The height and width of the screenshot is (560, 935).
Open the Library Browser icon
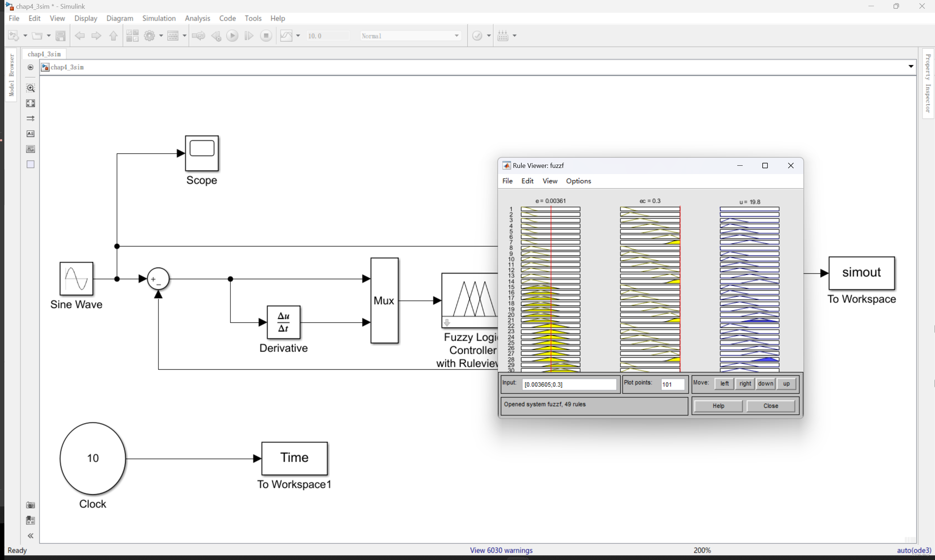[x=132, y=36]
